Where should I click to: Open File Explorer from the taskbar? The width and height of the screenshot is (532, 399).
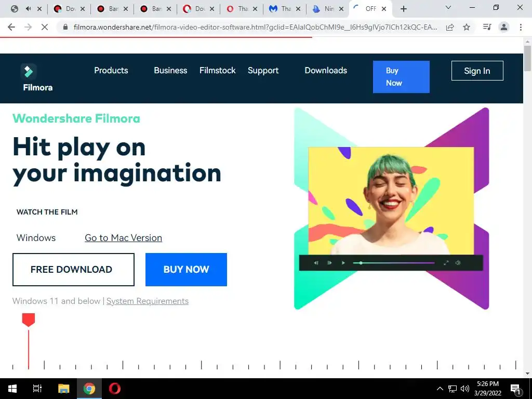63,389
